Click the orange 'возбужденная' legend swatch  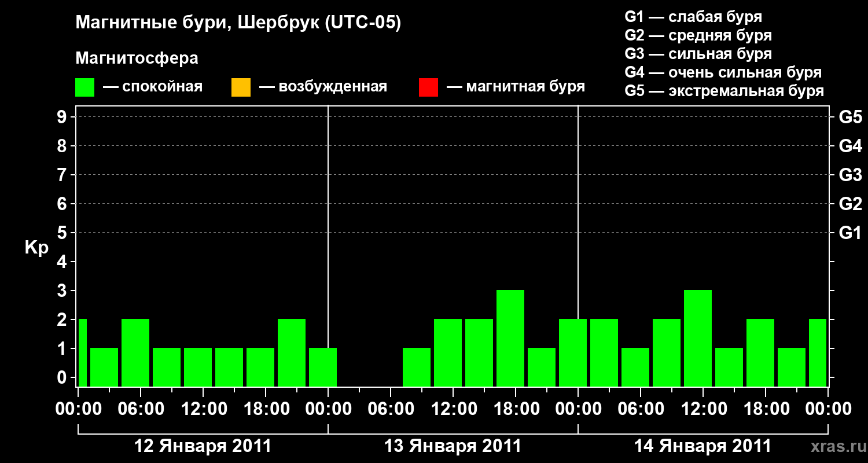point(241,87)
